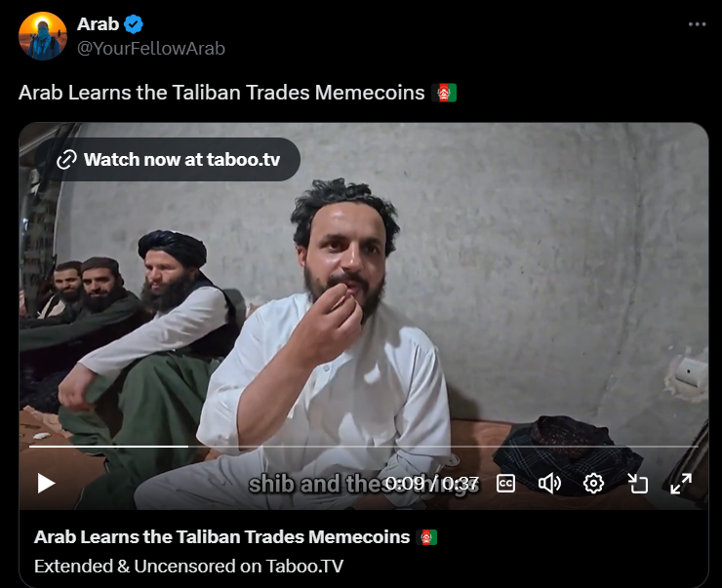
Task: Open Arab's profile avatar
Action: 43,36
